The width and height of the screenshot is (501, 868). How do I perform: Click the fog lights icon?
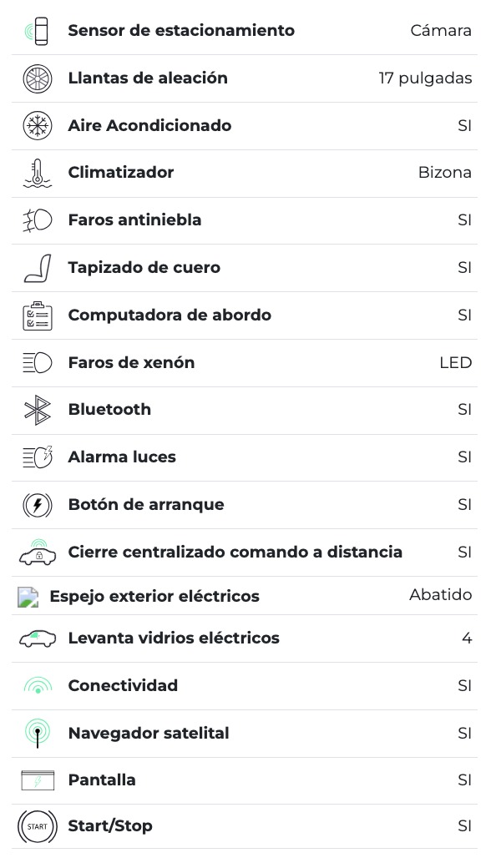37,220
